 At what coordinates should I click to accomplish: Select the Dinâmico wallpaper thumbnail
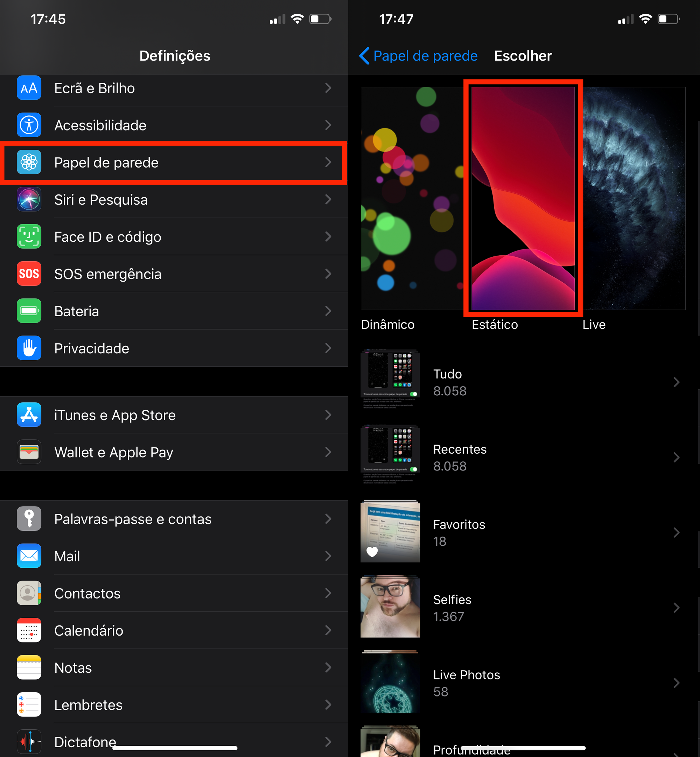tap(412, 198)
